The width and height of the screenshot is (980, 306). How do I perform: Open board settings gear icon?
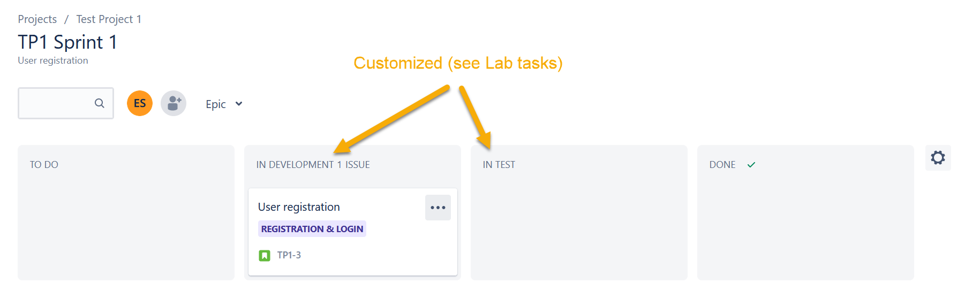coord(938,158)
